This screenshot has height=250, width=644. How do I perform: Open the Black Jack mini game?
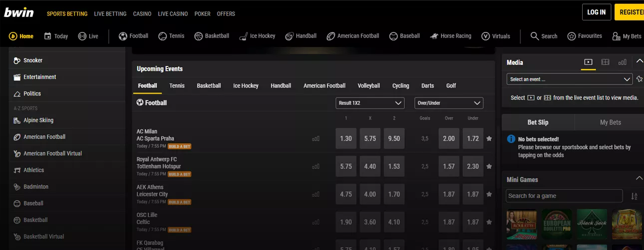click(592, 225)
